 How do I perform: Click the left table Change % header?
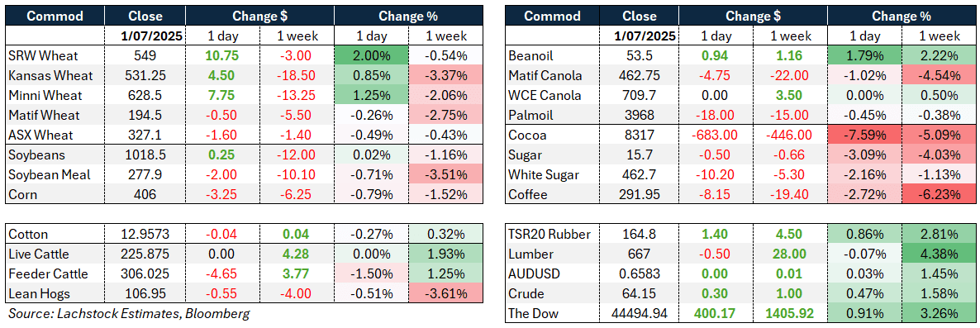(409, 17)
